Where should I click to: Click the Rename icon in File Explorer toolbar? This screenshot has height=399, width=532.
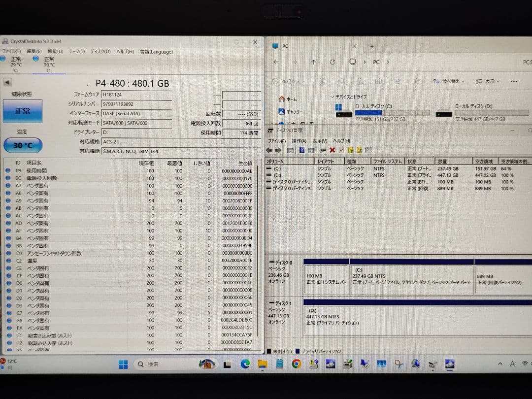click(378, 81)
